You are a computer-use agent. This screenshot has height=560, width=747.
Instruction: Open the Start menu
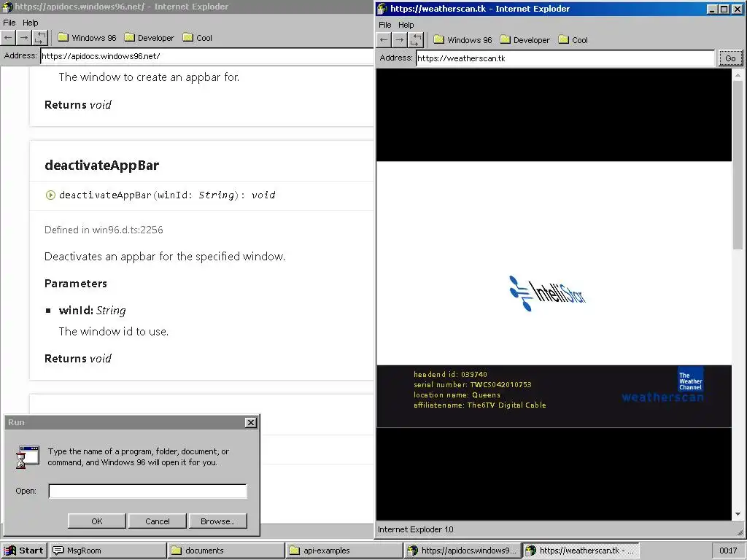[24, 551]
